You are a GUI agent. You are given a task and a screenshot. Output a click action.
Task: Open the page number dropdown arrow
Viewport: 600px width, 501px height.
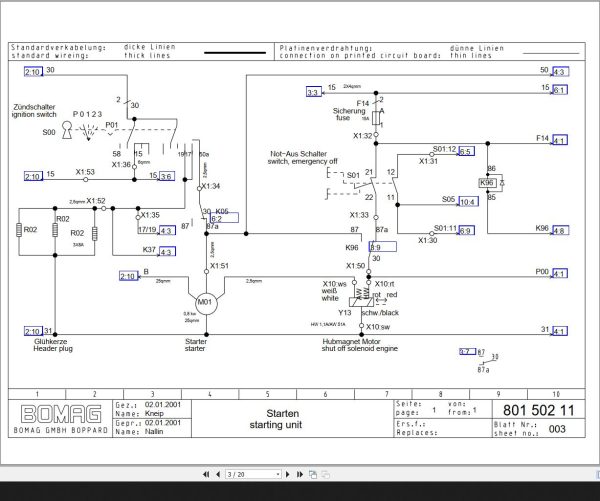point(278,475)
